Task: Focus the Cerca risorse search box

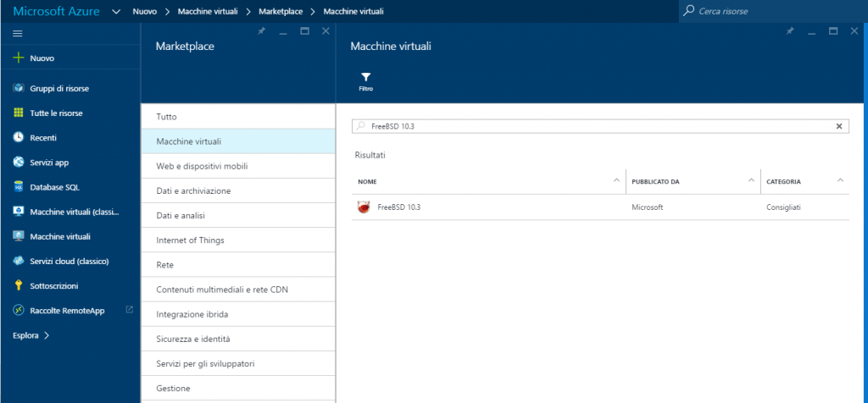Action: [x=773, y=11]
